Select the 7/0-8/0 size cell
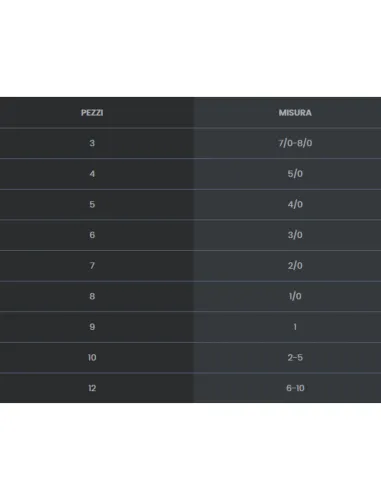381x492 pixels. (x=295, y=143)
